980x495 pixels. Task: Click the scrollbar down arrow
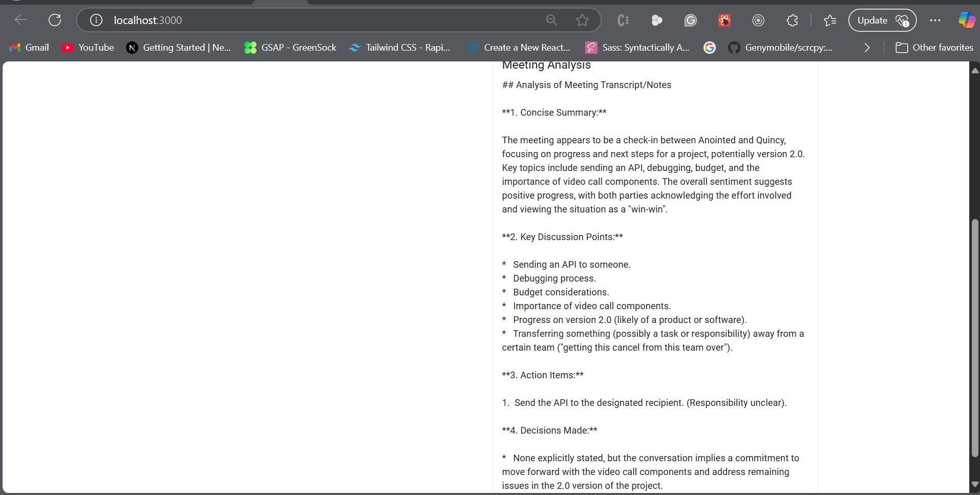(x=975, y=484)
